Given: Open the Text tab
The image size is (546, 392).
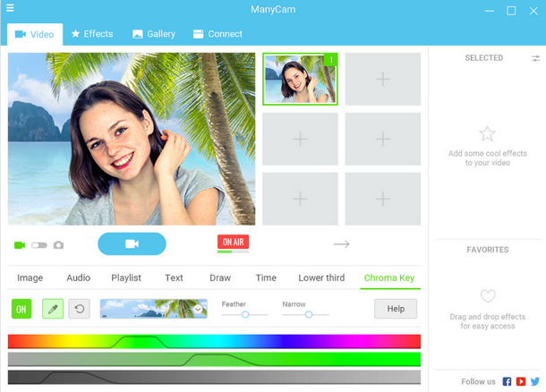Looking at the screenshot, I should (x=174, y=277).
